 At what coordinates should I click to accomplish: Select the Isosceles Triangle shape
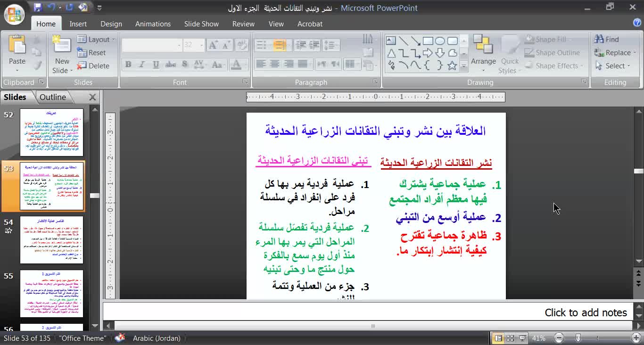coord(391,53)
